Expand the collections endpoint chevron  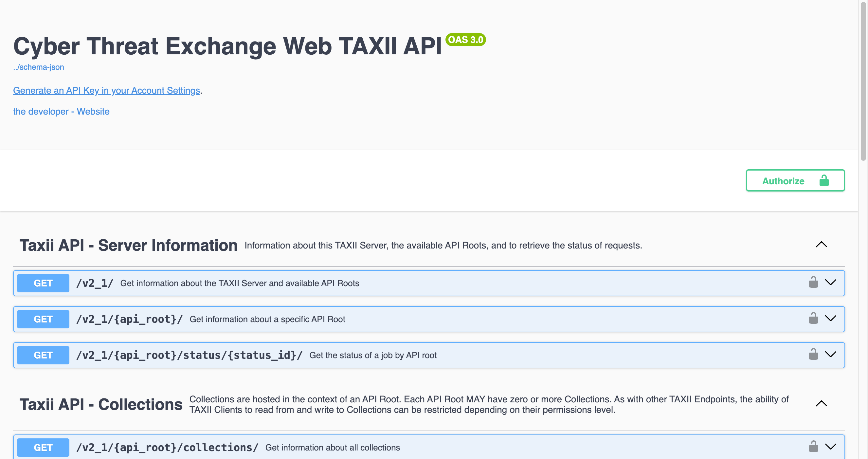tap(831, 447)
